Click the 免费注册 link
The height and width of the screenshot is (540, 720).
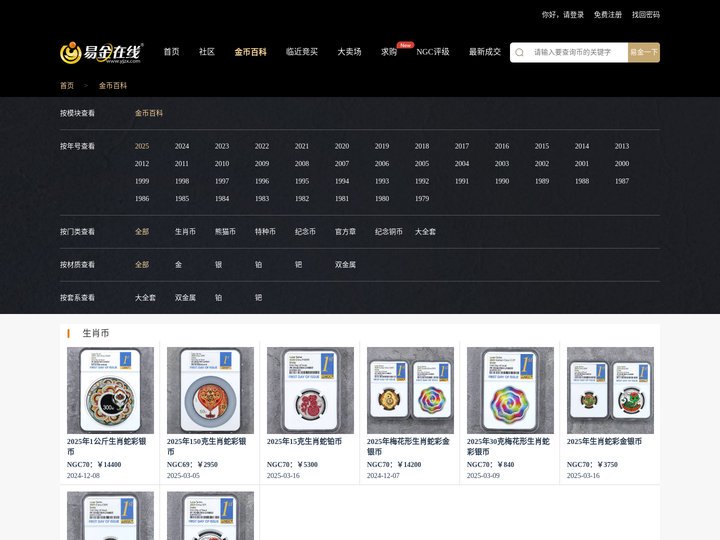[x=608, y=15]
